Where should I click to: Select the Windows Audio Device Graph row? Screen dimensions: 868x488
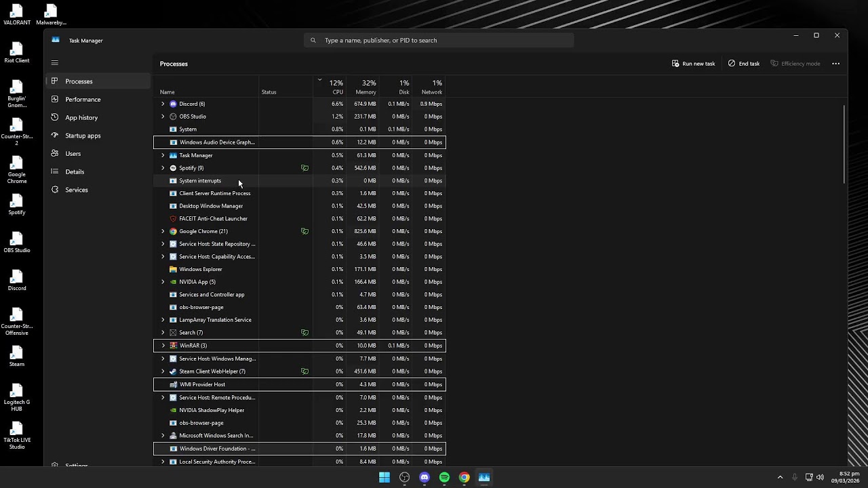(299, 142)
